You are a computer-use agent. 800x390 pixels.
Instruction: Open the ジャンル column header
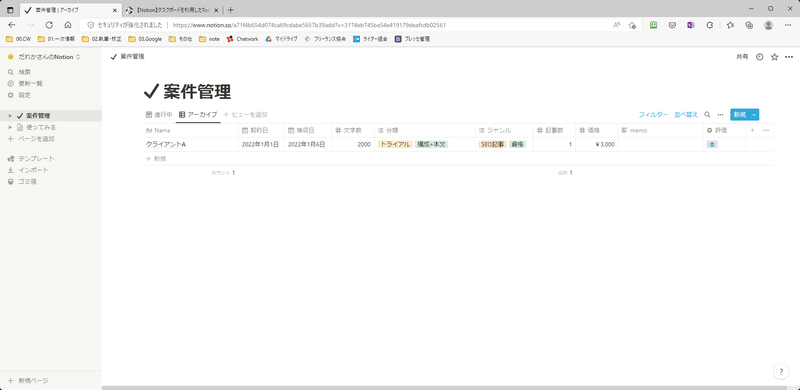[x=504, y=131]
